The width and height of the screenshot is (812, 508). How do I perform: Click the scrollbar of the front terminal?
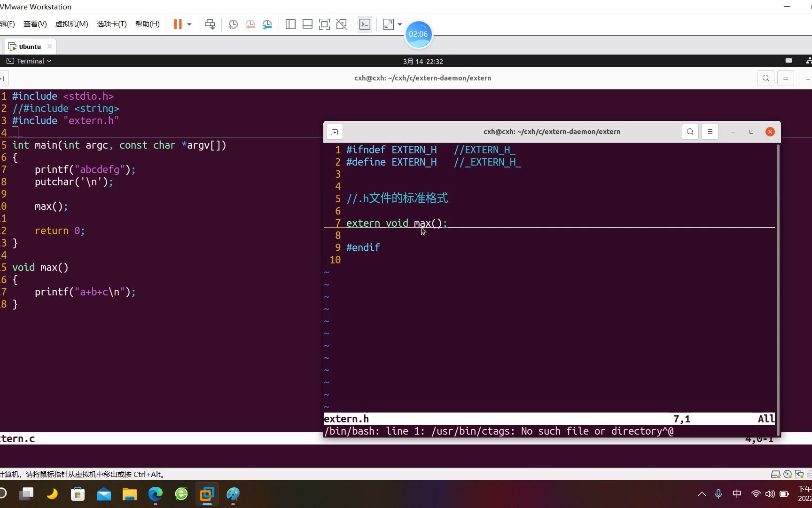click(x=778, y=289)
